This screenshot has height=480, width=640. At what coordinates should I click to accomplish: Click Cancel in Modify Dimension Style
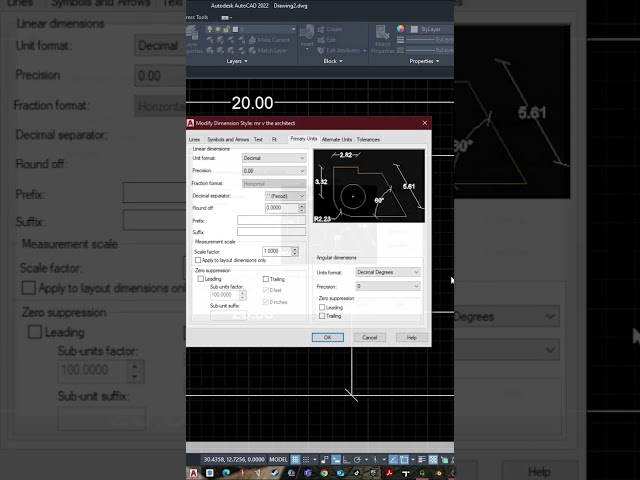(x=369, y=338)
